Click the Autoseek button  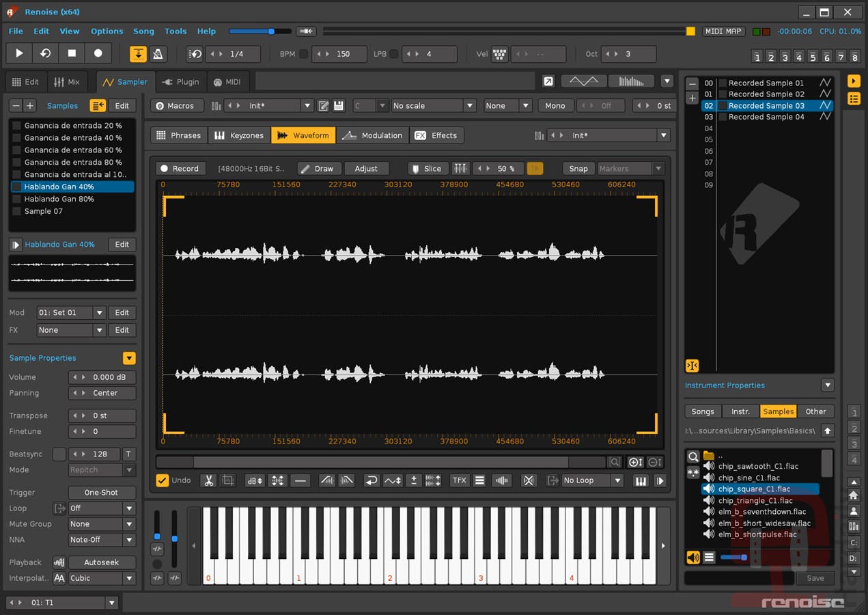click(x=102, y=562)
